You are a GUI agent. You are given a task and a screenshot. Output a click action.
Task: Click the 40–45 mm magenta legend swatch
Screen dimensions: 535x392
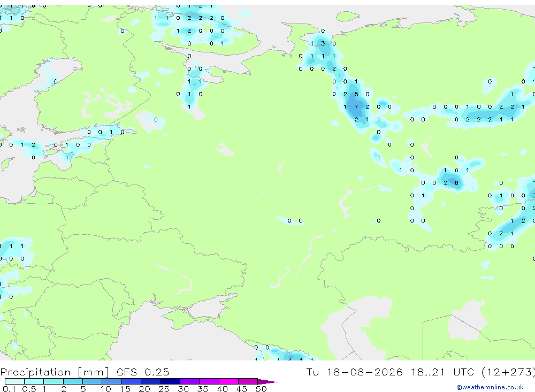point(228,381)
